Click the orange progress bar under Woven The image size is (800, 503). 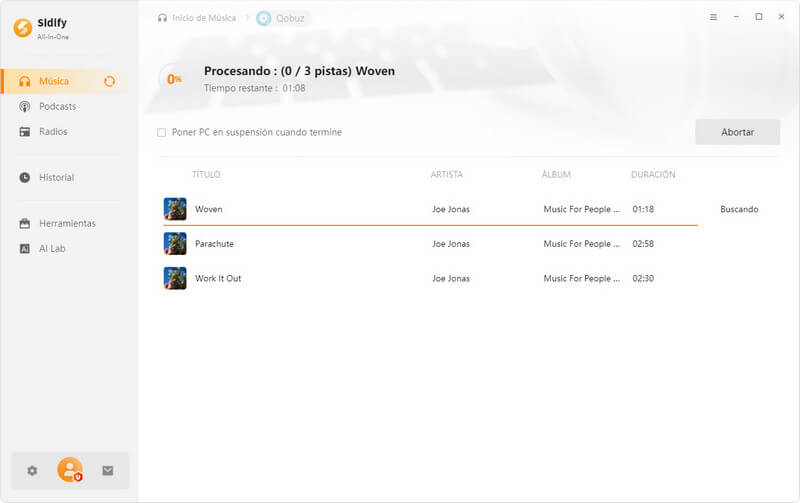[430, 224]
